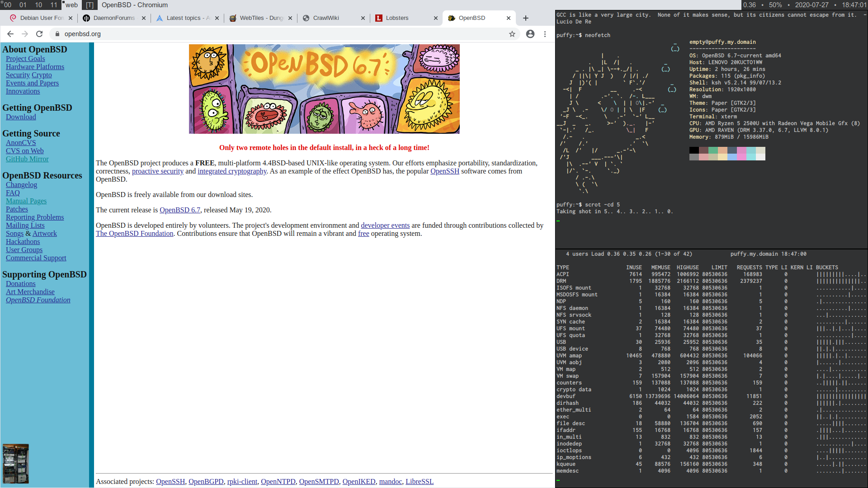The image size is (868, 488).
Task: Open the CVS on Web link
Action: pos(25,151)
